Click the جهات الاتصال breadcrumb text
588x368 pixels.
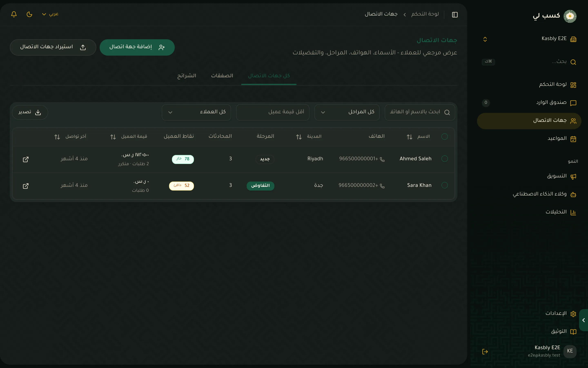pos(381,14)
